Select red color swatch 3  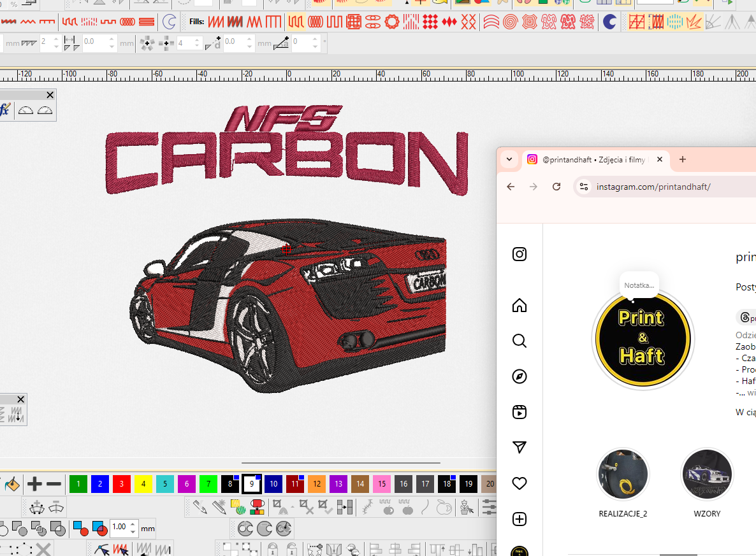click(122, 484)
